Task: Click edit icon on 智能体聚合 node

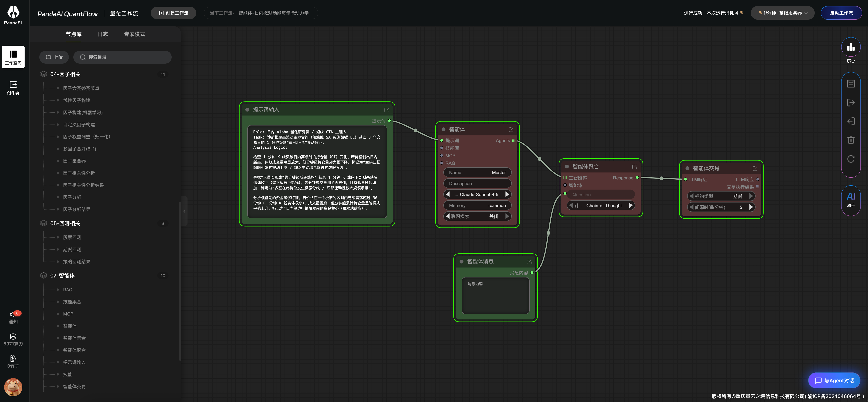Action: pos(634,167)
